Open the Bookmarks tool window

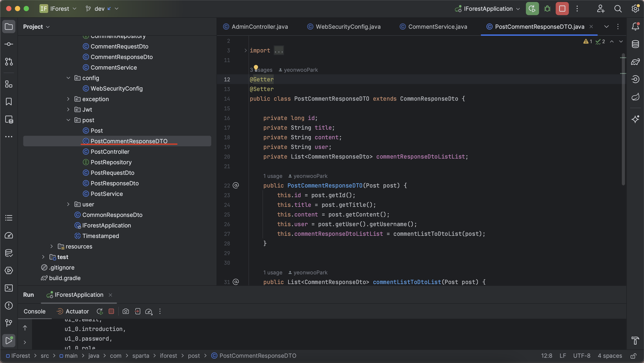9,102
